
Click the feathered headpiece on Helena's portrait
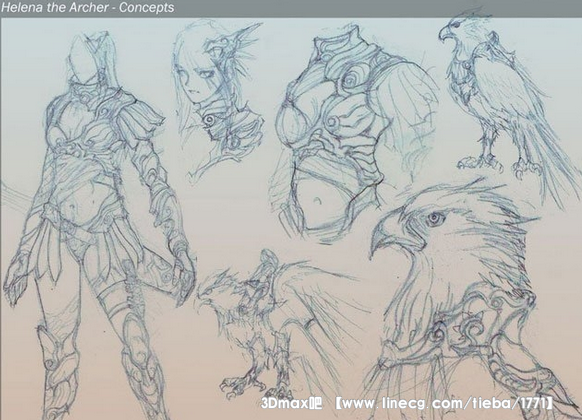(232, 48)
